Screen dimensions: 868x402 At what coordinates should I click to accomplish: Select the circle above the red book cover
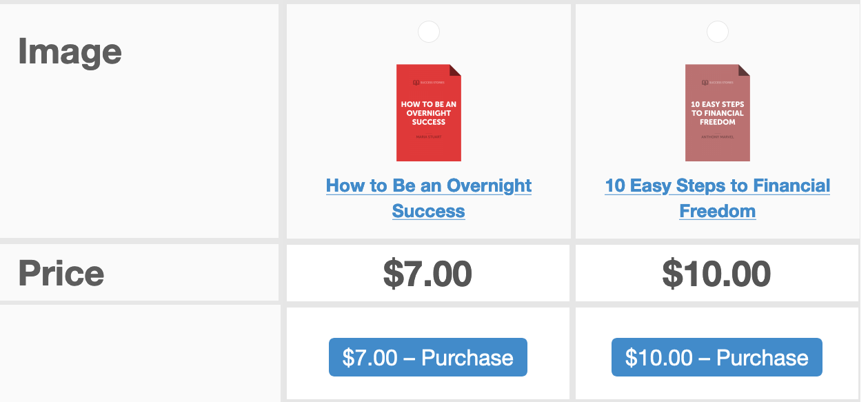pyautogui.click(x=428, y=32)
